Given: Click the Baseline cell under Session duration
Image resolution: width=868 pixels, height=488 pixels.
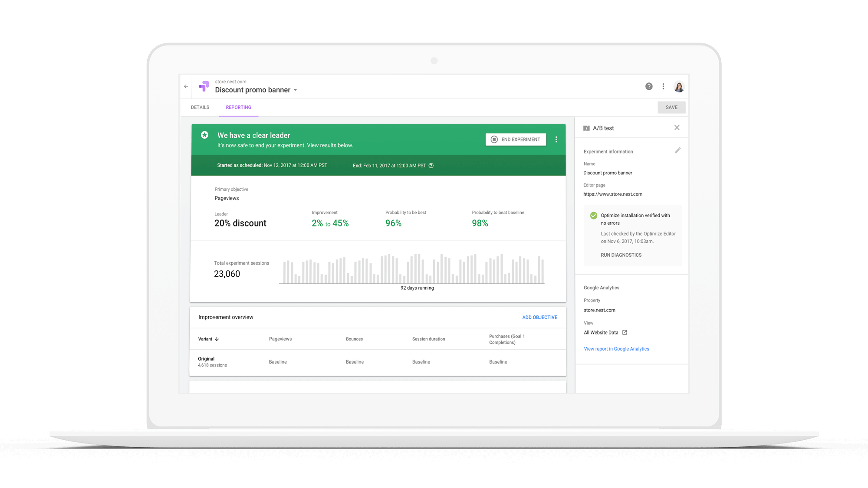Looking at the screenshot, I should (x=421, y=362).
